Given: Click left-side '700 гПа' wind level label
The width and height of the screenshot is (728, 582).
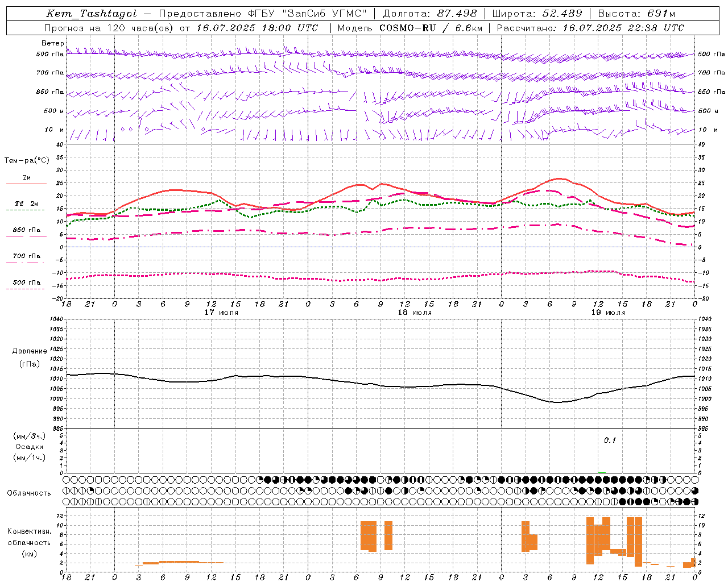Looking at the screenshot, I should pyautogui.click(x=50, y=73).
